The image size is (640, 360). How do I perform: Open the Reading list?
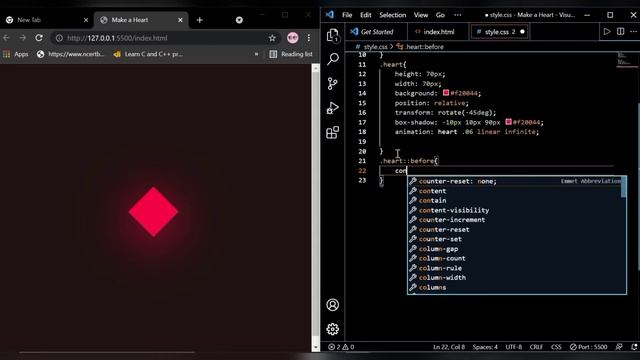(x=291, y=54)
